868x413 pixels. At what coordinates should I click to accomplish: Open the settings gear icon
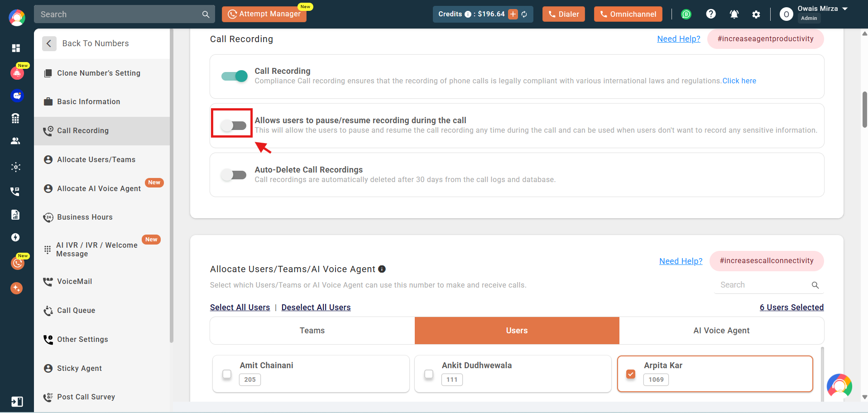click(x=756, y=14)
